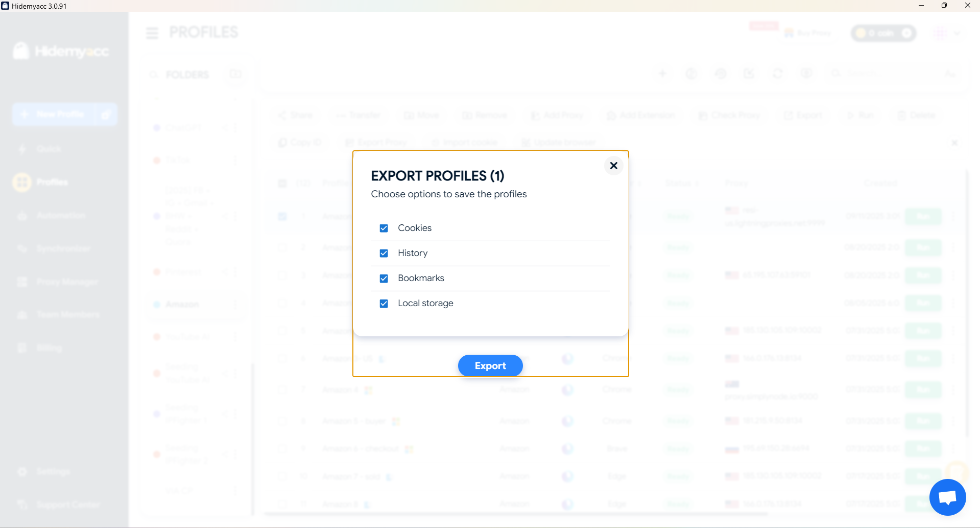Uncheck the Cookies checkbox
The height and width of the screenshot is (528, 980).
384,228
